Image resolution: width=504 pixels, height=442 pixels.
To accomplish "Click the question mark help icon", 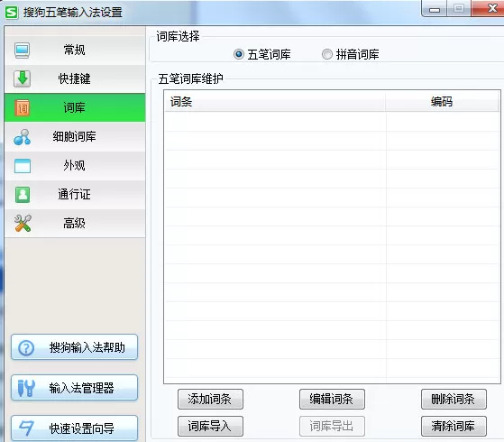I will [26, 348].
